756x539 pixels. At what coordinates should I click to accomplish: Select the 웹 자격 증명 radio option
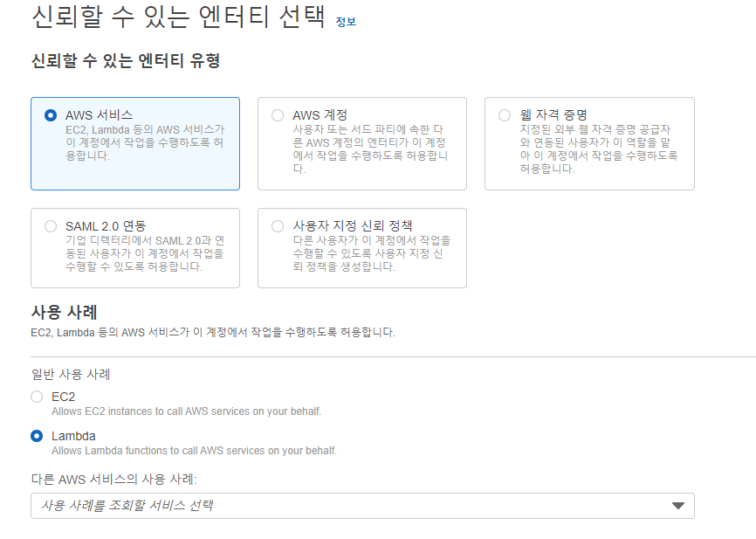click(505, 115)
